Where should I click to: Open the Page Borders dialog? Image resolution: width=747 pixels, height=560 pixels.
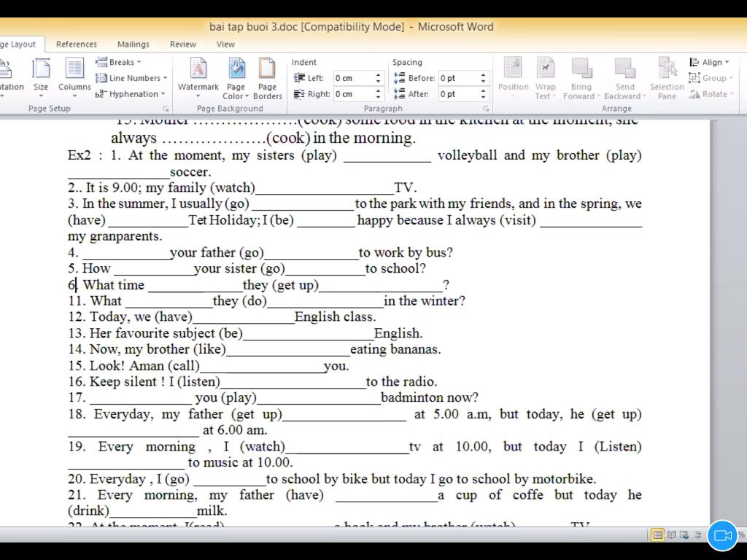click(267, 78)
